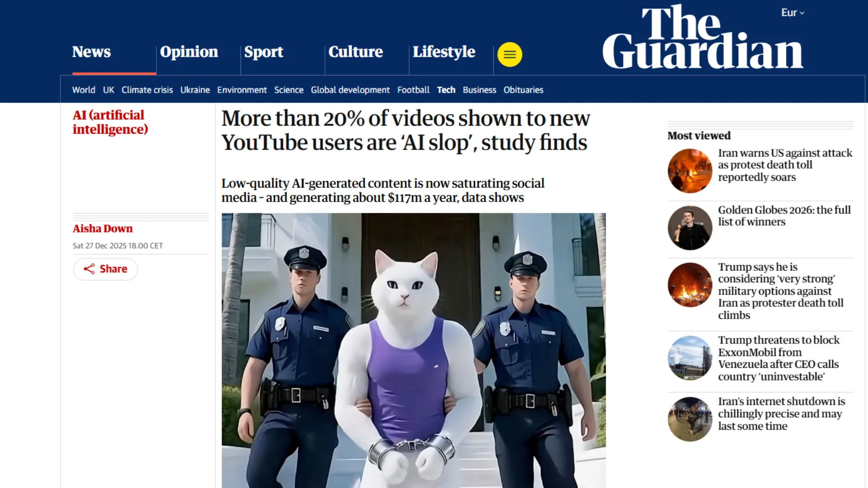Select the Culture section tab

pos(355,52)
